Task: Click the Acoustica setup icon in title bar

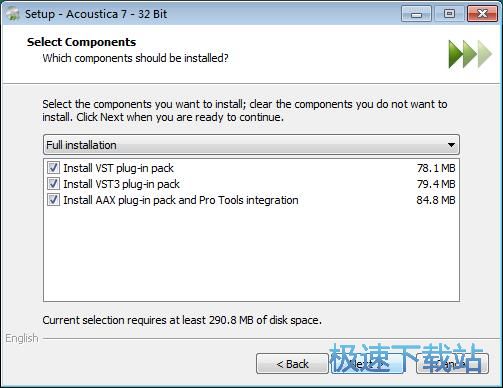Action: (13, 14)
